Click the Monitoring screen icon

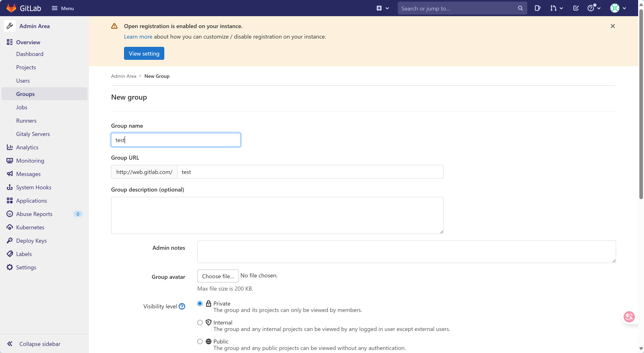click(x=10, y=160)
